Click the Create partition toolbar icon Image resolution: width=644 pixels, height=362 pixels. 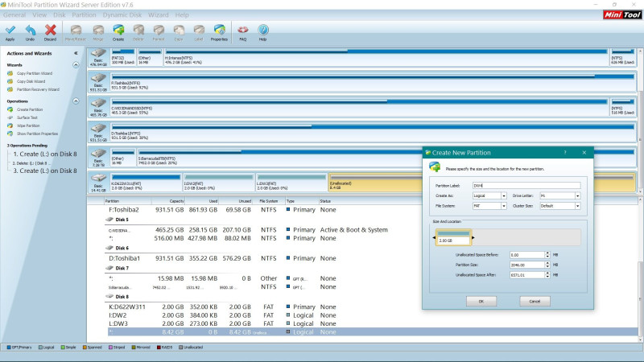pyautogui.click(x=118, y=31)
